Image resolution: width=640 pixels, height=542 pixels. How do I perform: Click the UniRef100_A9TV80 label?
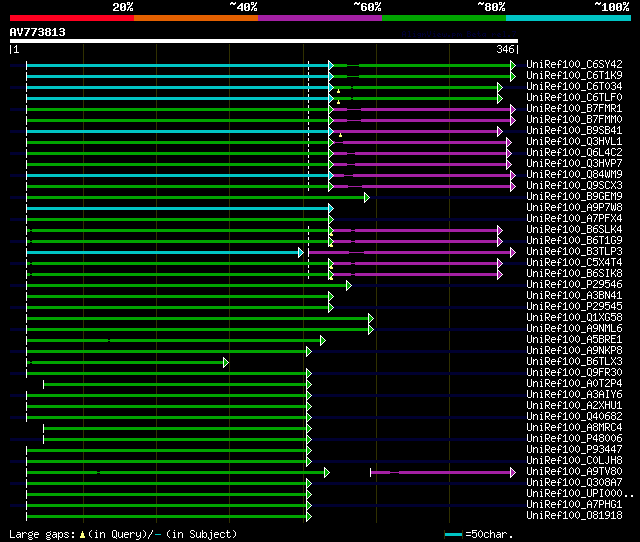(574, 472)
